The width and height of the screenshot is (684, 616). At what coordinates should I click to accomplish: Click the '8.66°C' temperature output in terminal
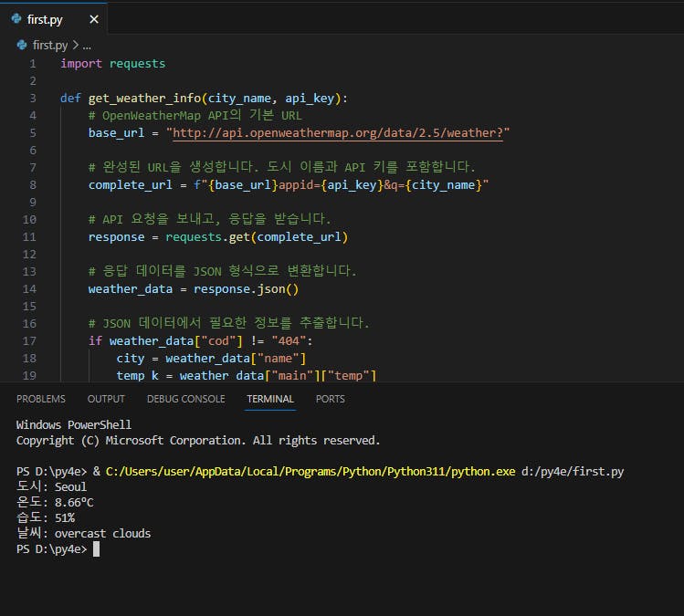click(x=74, y=502)
